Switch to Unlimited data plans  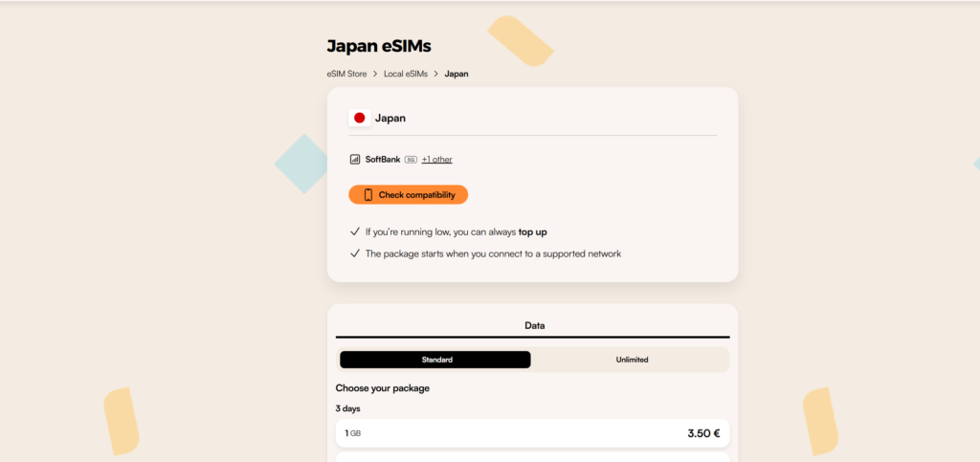631,360
